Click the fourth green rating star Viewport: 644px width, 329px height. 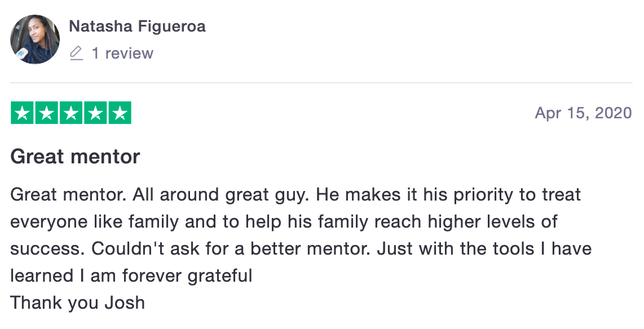click(95, 113)
